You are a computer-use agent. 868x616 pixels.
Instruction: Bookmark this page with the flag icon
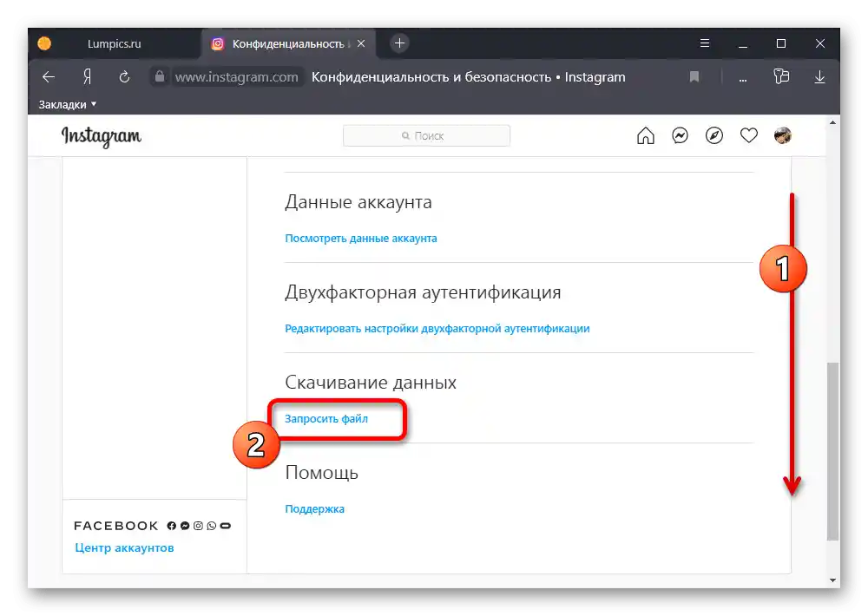pyautogui.click(x=694, y=77)
